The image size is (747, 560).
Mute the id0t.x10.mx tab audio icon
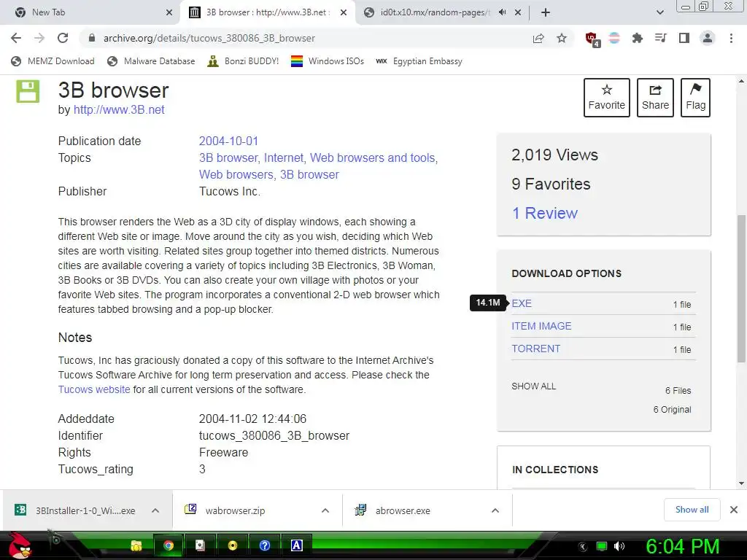(502, 12)
